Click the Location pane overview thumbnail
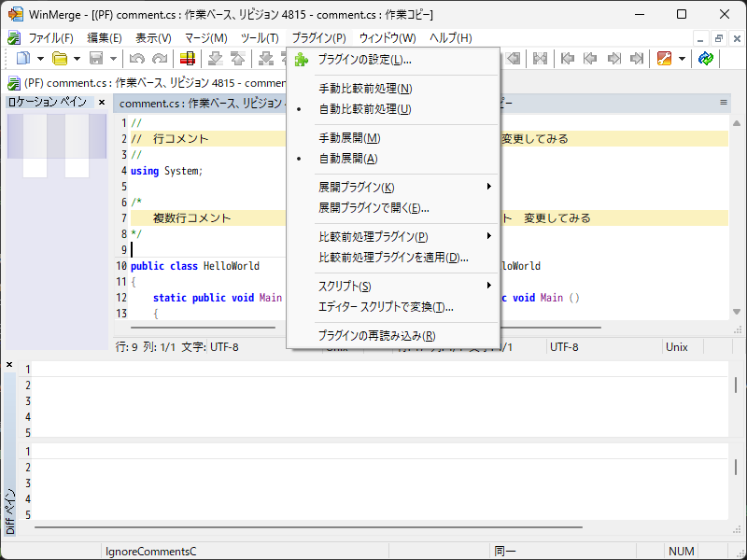 (x=57, y=146)
